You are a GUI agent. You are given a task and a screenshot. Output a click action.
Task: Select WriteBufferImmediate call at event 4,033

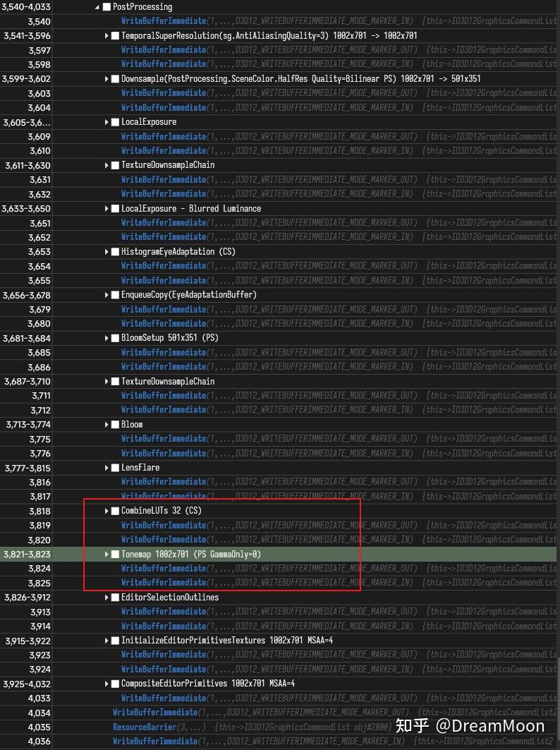pyautogui.click(x=164, y=698)
